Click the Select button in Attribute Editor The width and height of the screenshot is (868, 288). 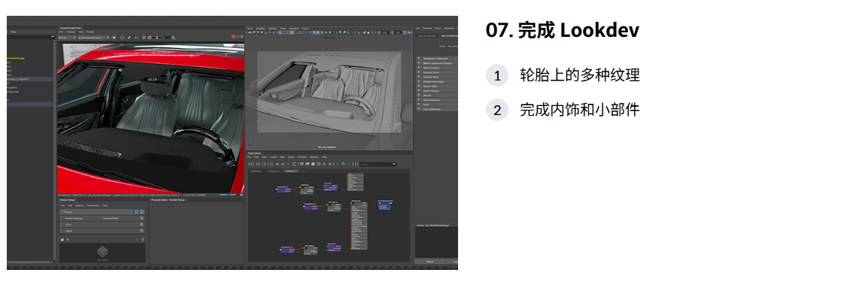(429, 261)
